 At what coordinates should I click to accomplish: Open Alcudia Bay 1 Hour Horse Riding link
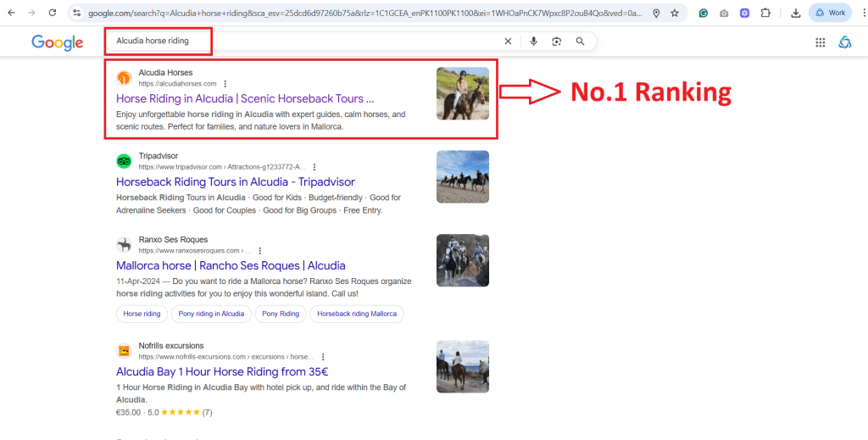pyautogui.click(x=221, y=372)
